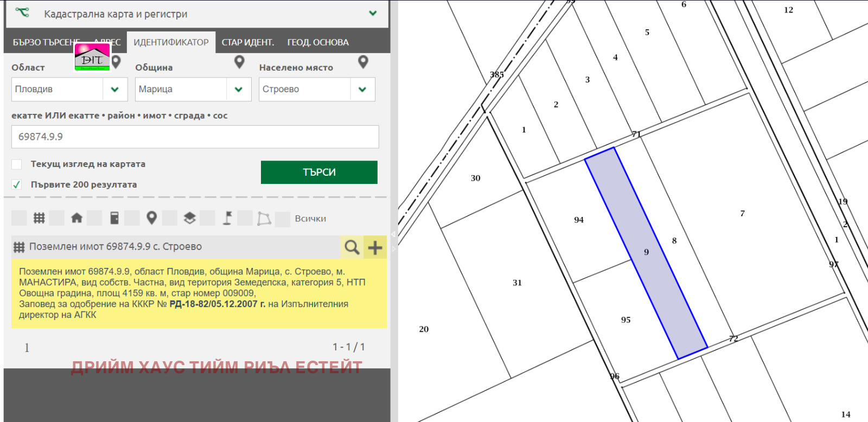Click the identifier field containing 69874.9.9
Image resolution: width=868 pixels, height=422 pixels.
pyautogui.click(x=195, y=137)
